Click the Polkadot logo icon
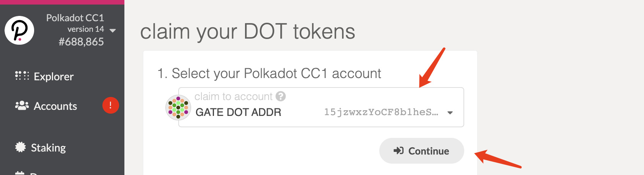The image size is (644, 175). coord(19,30)
